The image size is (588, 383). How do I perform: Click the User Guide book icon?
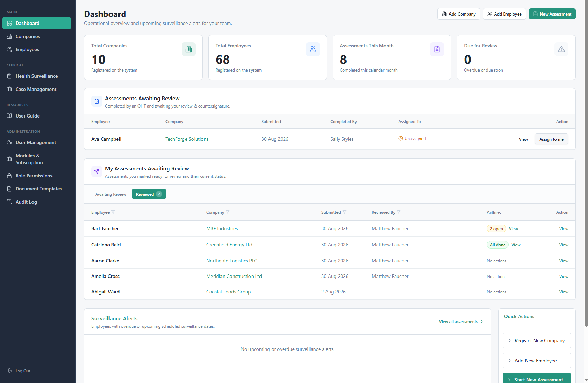pyautogui.click(x=9, y=116)
